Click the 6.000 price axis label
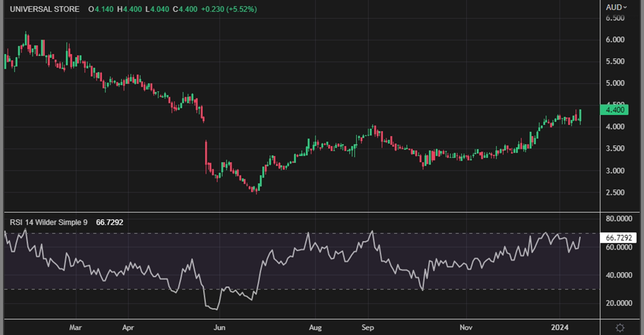This screenshot has height=335, width=644. [615, 40]
